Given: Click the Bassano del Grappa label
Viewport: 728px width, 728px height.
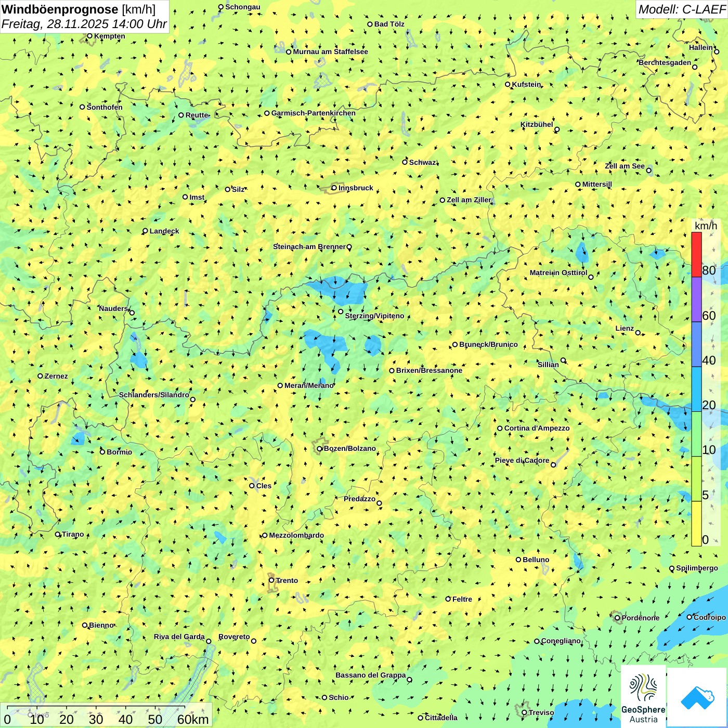Looking at the screenshot, I should click(x=371, y=675).
